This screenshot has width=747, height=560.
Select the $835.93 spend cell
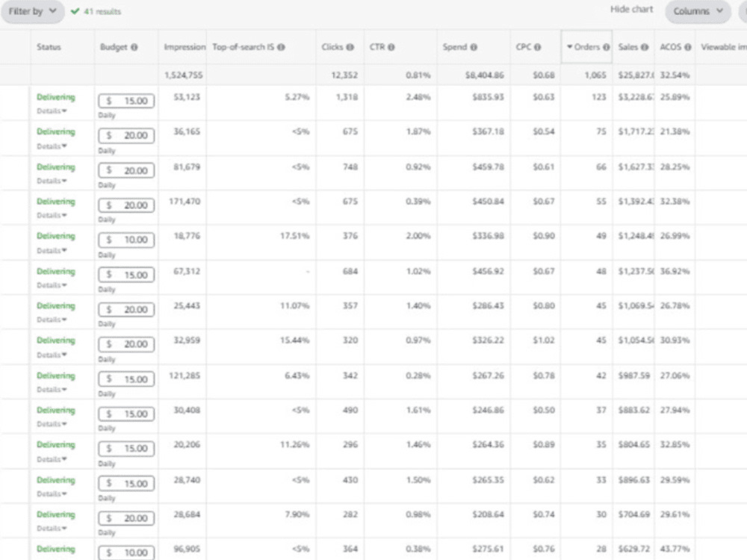click(488, 97)
